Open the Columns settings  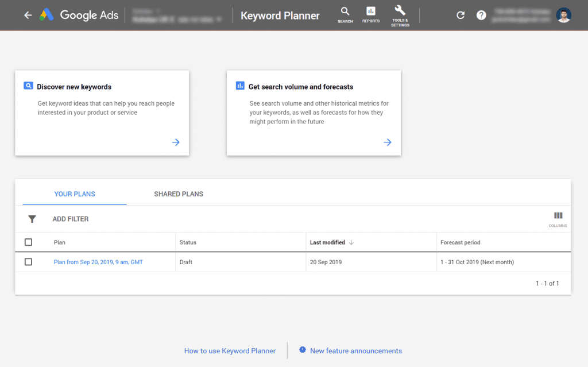pyautogui.click(x=558, y=219)
